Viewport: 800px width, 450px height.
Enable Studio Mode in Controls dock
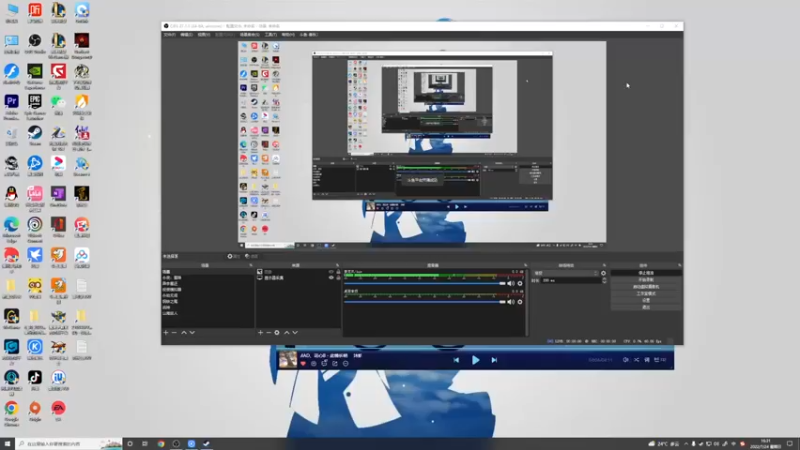(646, 293)
